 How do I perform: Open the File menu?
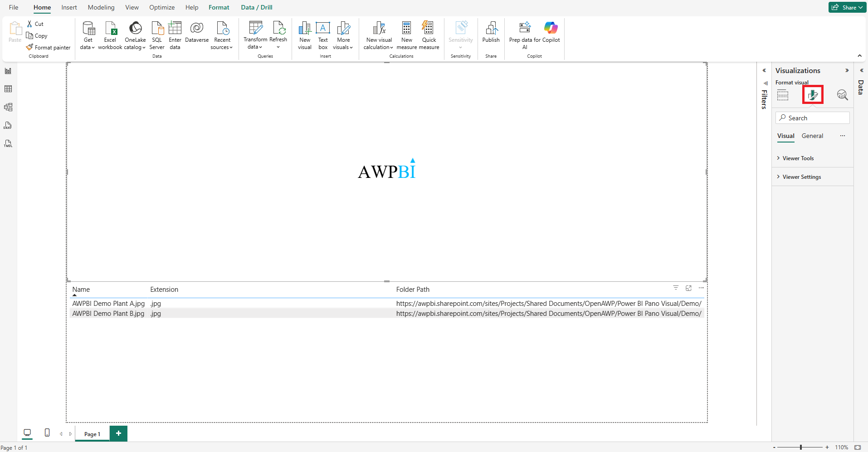(14, 7)
